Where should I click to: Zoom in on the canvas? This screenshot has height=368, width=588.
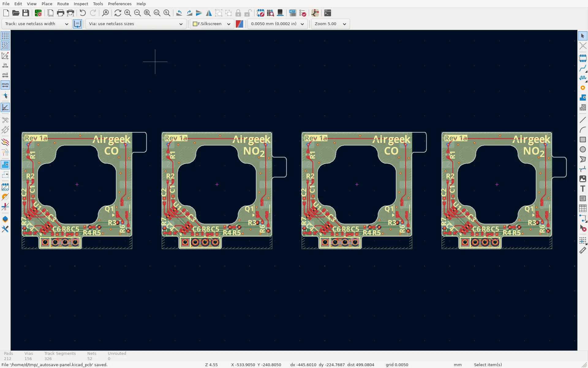click(x=128, y=13)
